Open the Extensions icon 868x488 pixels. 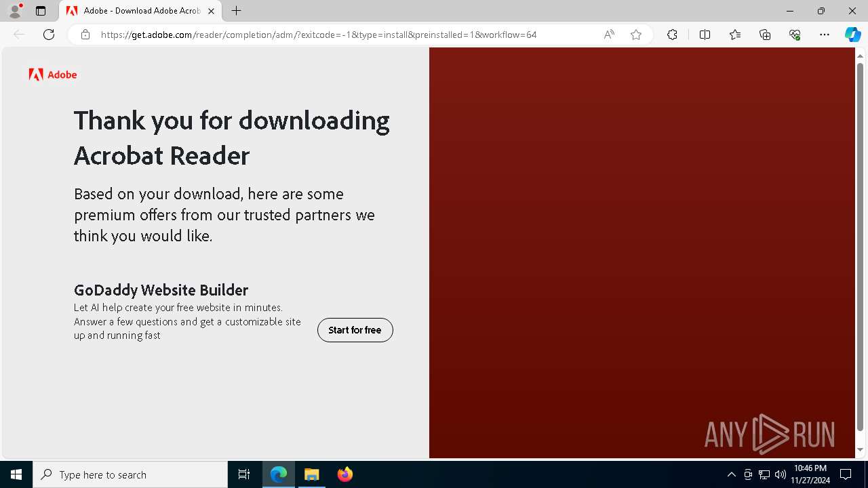click(x=672, y=35)
